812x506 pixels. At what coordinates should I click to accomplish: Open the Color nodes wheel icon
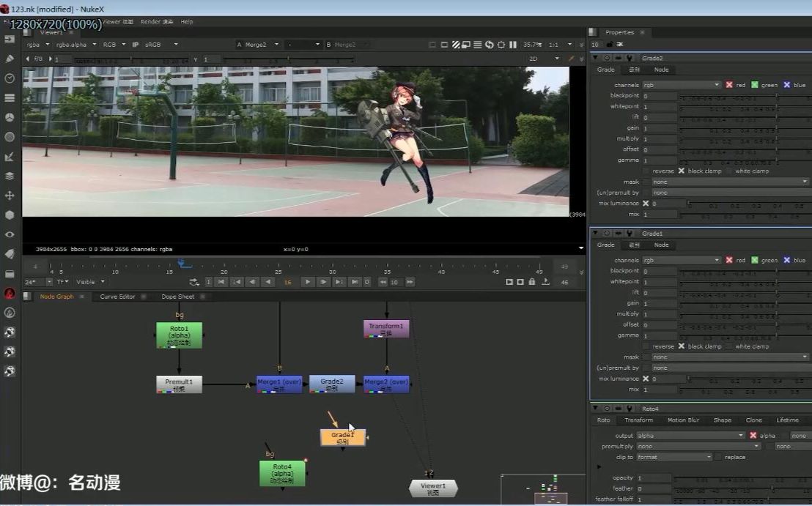[10, 117]
